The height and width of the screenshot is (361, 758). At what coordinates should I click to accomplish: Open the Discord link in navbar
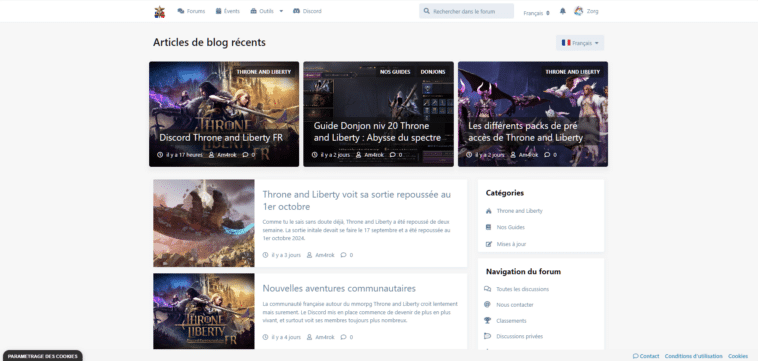pyautogui.click(x=307, y=11)
